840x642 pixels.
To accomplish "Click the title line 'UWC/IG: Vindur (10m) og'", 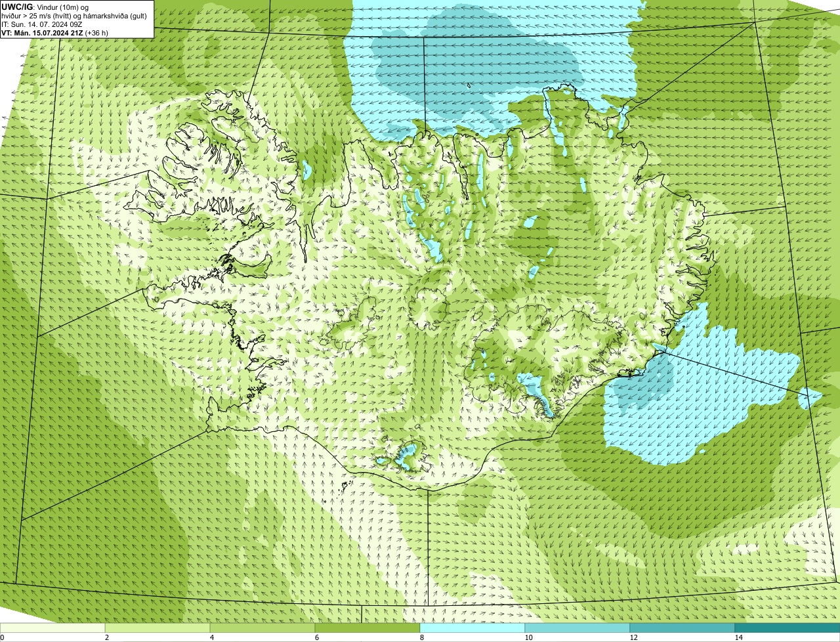I will (45, 7).
